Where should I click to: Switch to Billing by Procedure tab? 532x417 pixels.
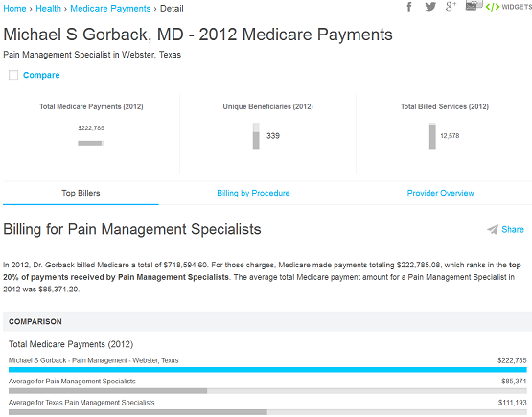coord(253,193)
